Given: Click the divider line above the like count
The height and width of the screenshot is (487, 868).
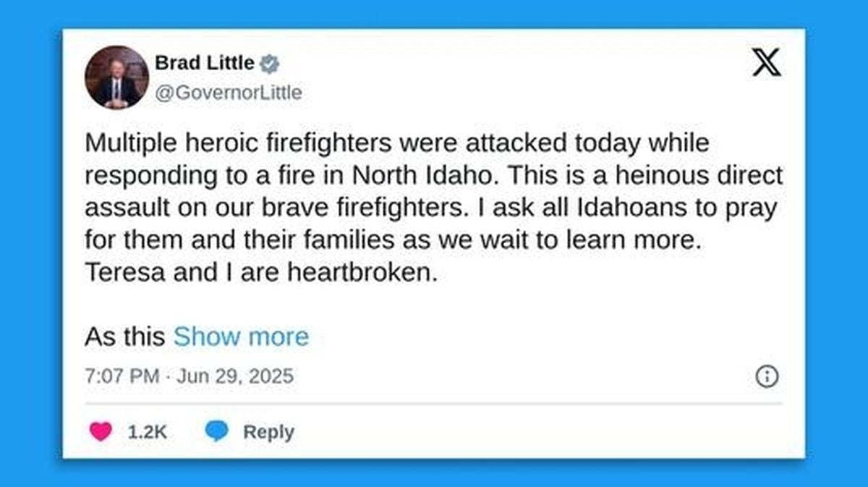Looking at the screenshot, I should tap(433, 403).
